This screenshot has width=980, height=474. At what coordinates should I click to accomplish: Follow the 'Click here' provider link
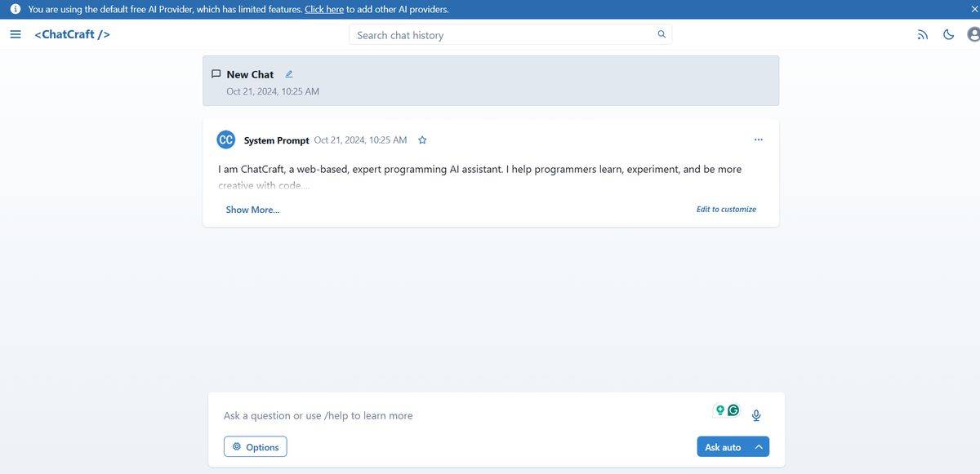click(x=324, y=9)
